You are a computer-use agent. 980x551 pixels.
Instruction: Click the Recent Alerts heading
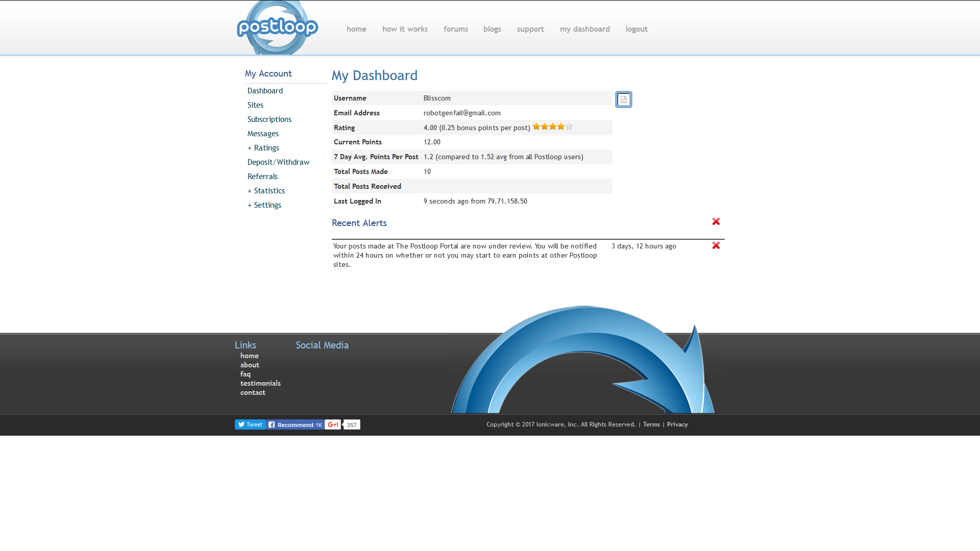(x=359, y=223)
